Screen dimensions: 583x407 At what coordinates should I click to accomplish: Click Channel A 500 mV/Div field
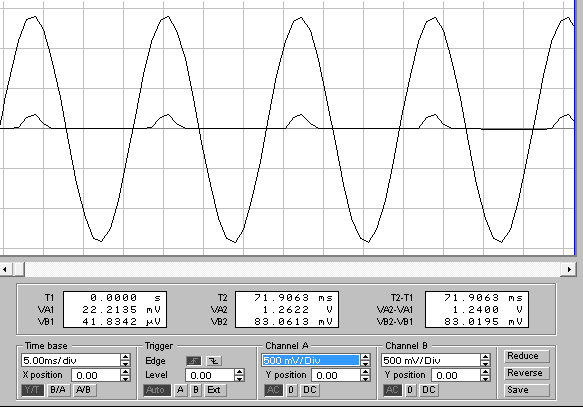click(311, 360)
